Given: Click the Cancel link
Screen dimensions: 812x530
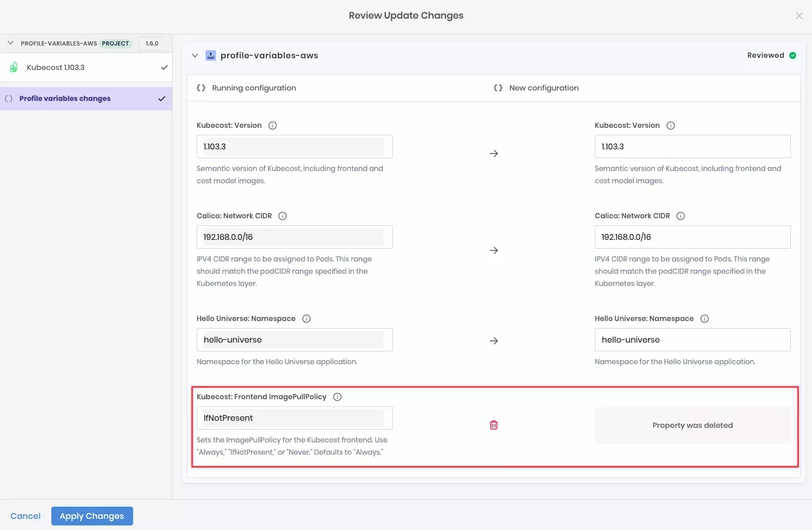Looking at the screenshot, I should point(25,515).
